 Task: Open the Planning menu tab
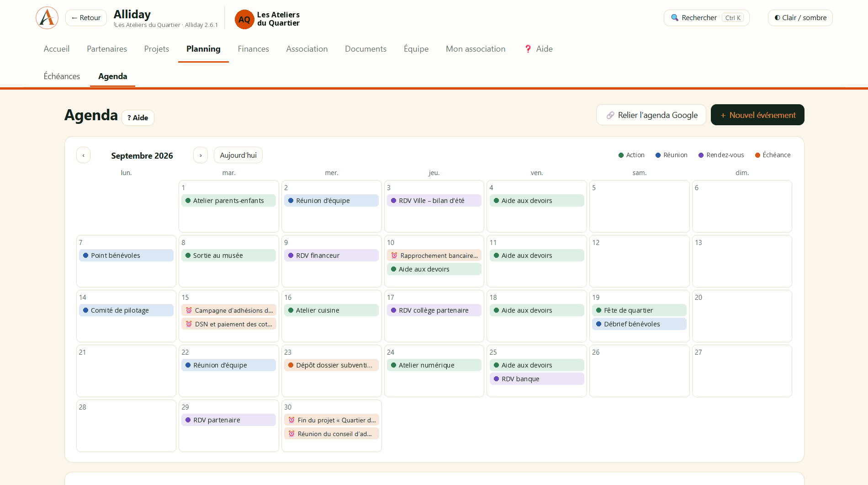click(x=203, y=49)
